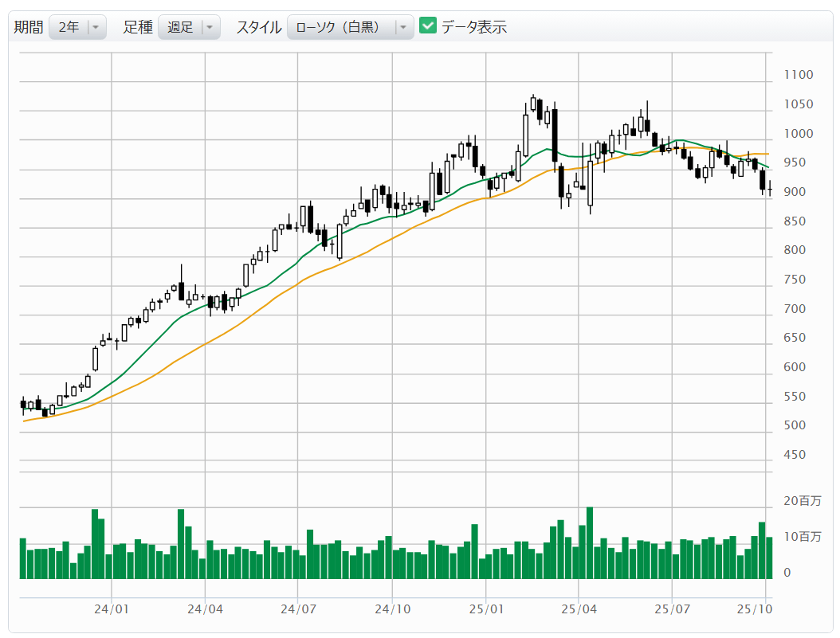The image size is (840, 638).
Task: Click the arrow beside ローソク(白黒) style selector
Action: (x=403, y=27)
